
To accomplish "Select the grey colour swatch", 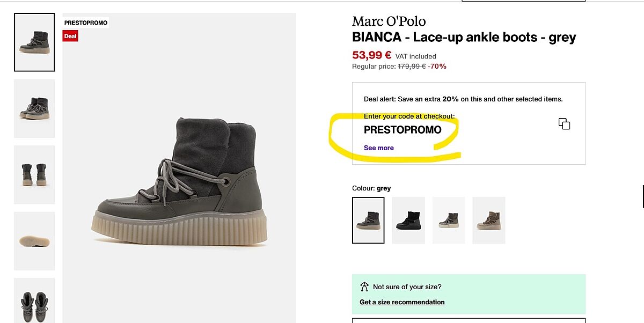I will point(368,221).
